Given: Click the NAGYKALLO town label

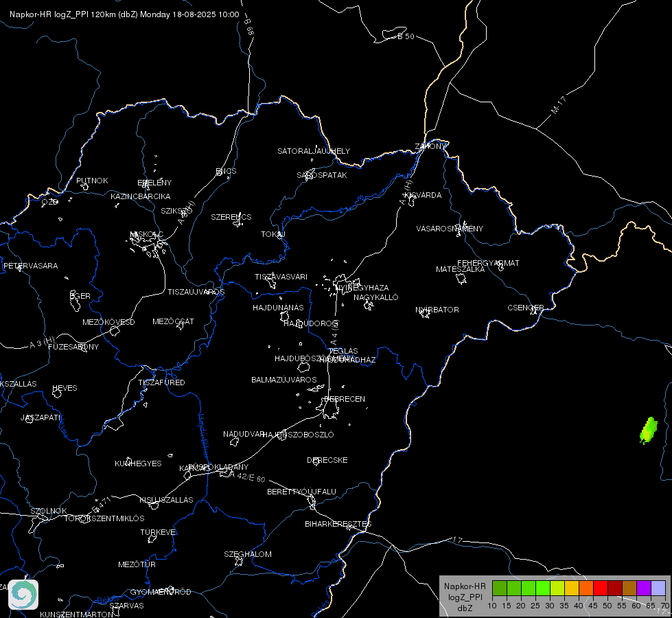Looking at the screenshot, I should [376, 297].
